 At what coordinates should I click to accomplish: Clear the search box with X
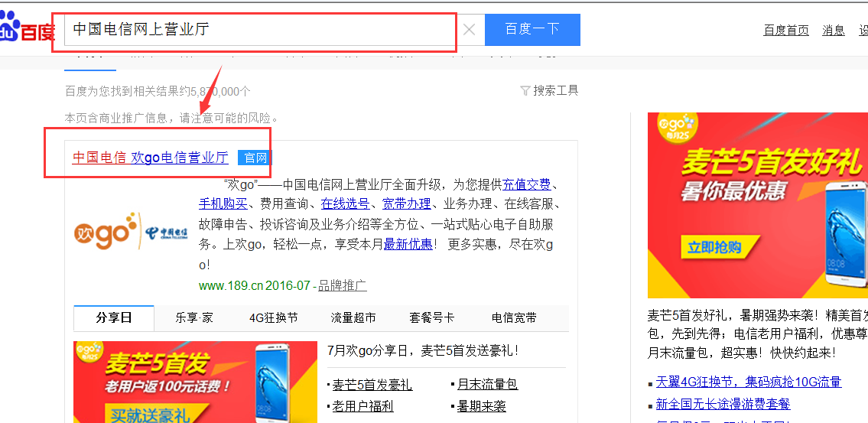[469, 29]
